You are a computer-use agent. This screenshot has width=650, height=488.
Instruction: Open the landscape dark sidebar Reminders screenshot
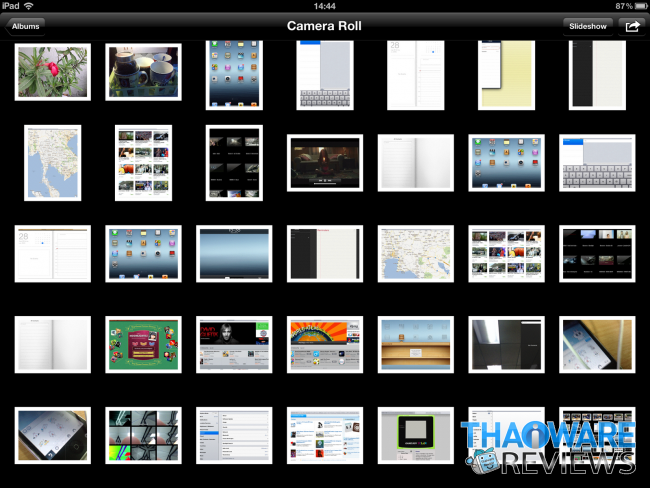[x=325, y=254]
